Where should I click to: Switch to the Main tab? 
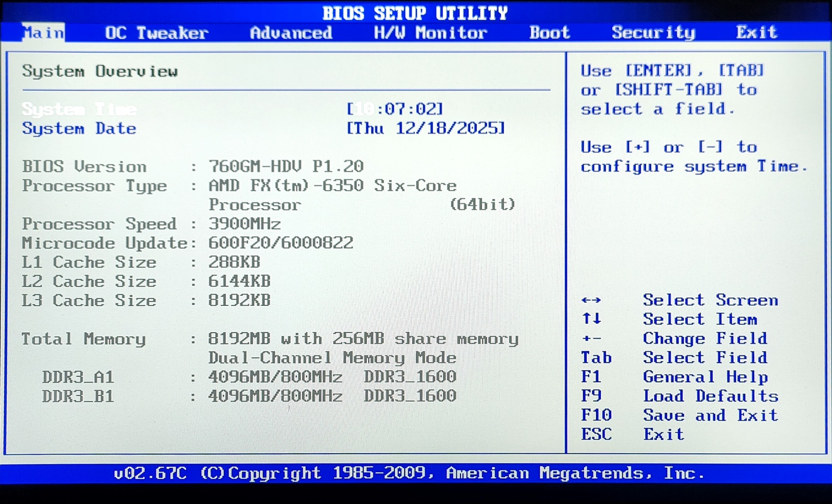point(43,33)
